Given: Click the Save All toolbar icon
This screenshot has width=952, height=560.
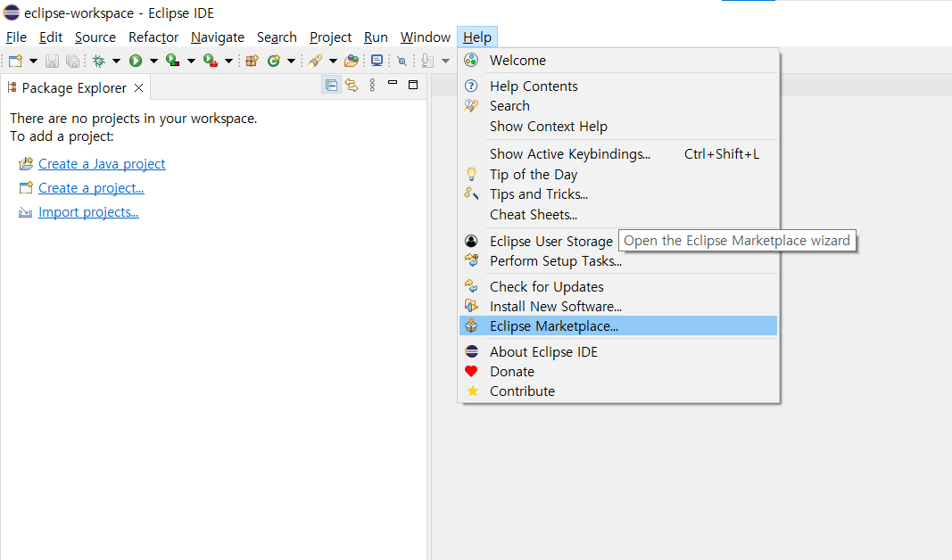Looking at the screenshot, I should click(72, 61).
